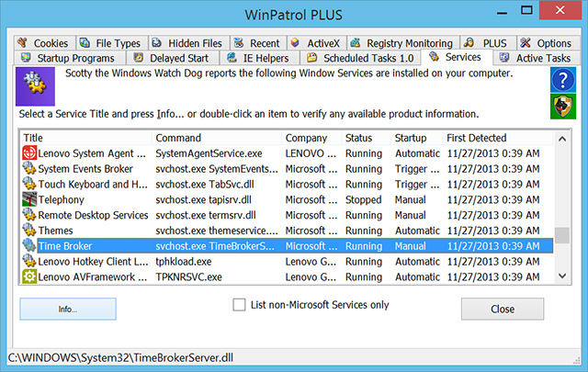Click the Lenovo AVFramework service icon
The height and width of the screenshot is (372, 588).
[28, 276]
